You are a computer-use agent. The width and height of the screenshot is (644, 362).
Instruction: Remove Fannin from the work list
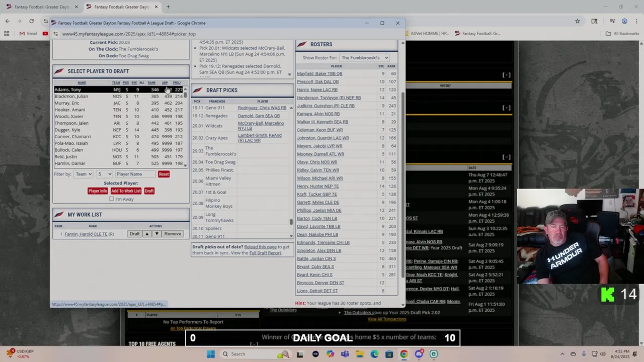[x=173, y=234]
